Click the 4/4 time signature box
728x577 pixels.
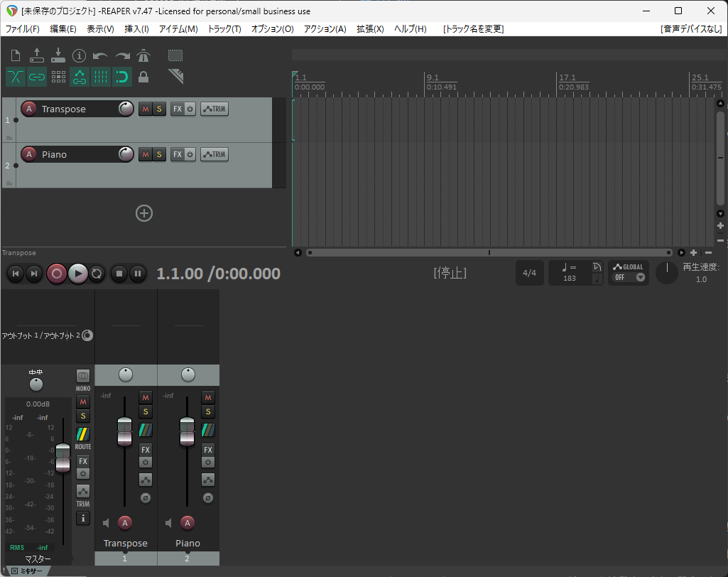point(529,273)
